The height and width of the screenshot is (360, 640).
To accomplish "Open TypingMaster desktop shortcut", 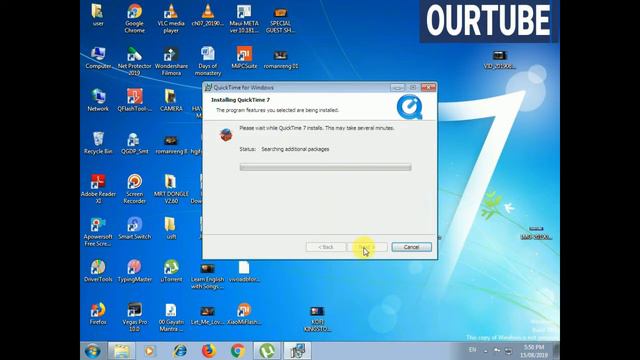I will pyautogui.click(x=134, y=271).
